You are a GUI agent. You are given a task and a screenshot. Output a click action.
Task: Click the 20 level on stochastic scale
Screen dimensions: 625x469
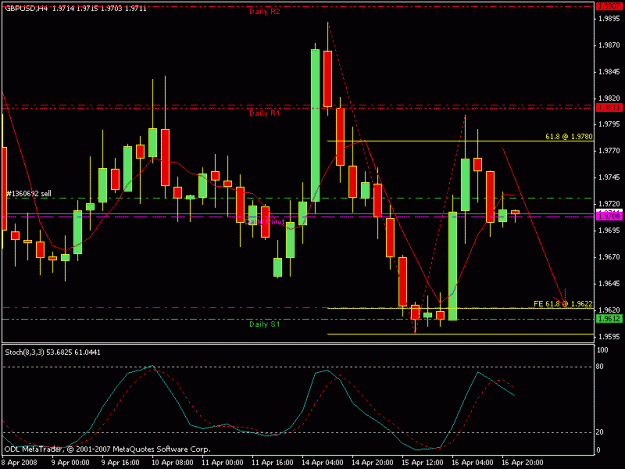tap(600, 432)
